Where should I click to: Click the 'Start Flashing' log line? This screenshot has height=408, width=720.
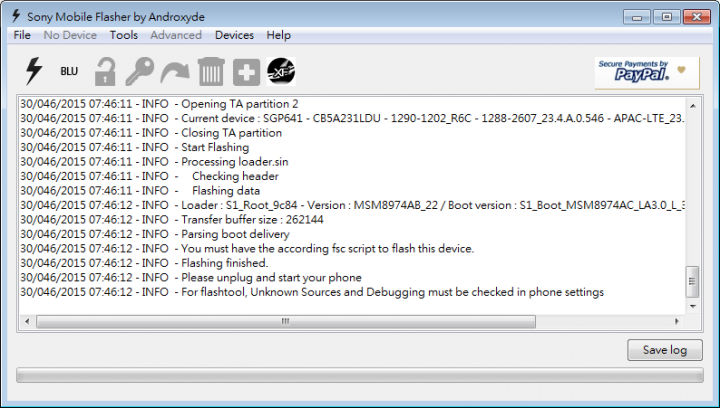[135, 147]
